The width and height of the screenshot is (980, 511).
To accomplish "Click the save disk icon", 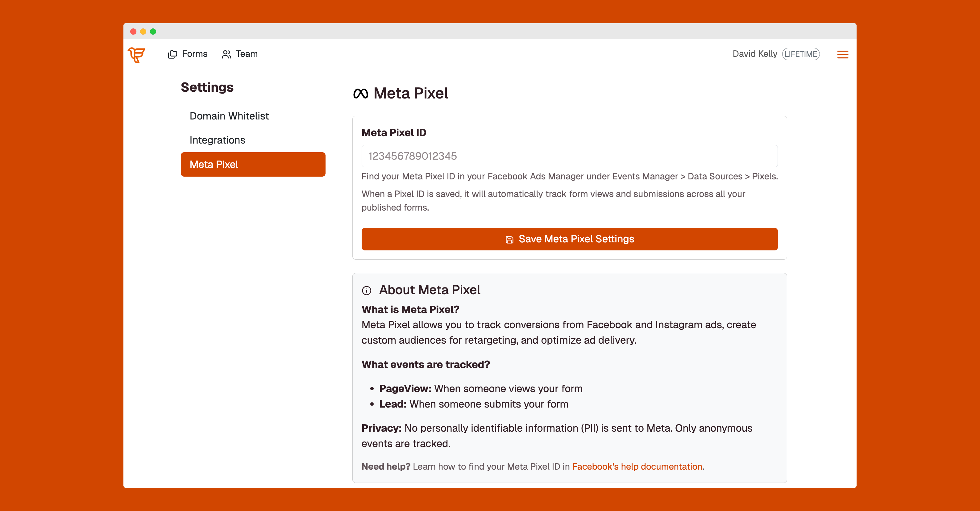I will click(x=509, y=240).
